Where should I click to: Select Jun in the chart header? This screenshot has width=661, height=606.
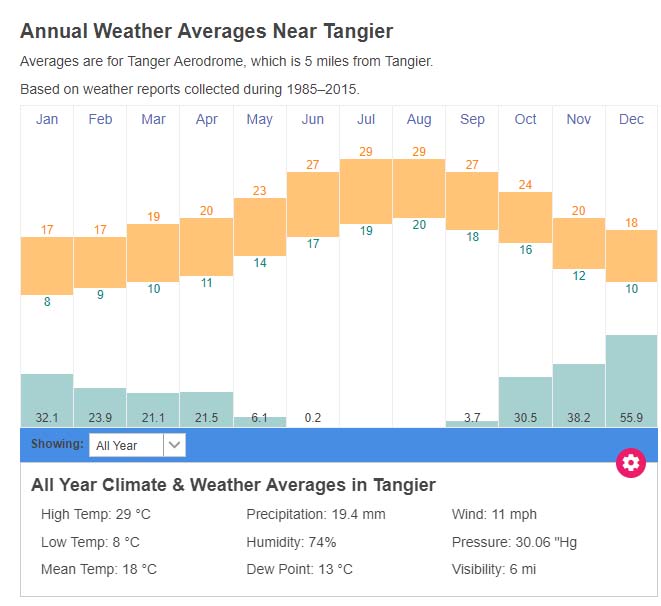coord(312,120)
